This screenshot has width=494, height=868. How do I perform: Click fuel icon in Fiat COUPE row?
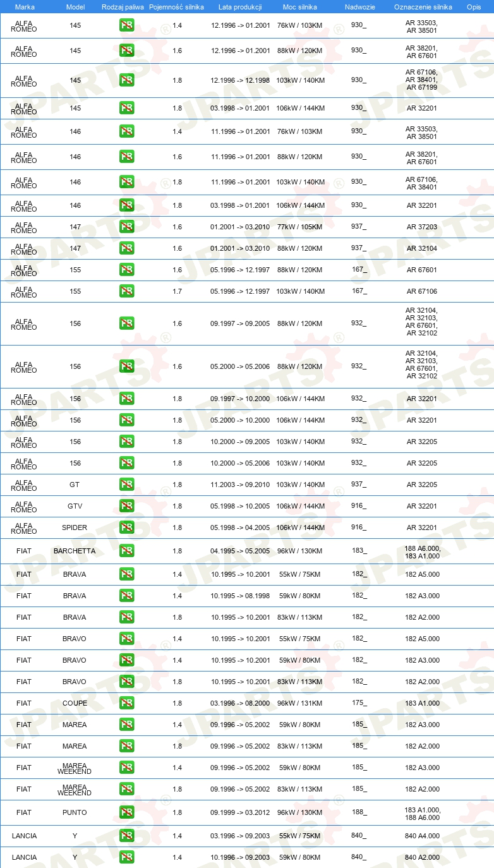pos(126,703)
